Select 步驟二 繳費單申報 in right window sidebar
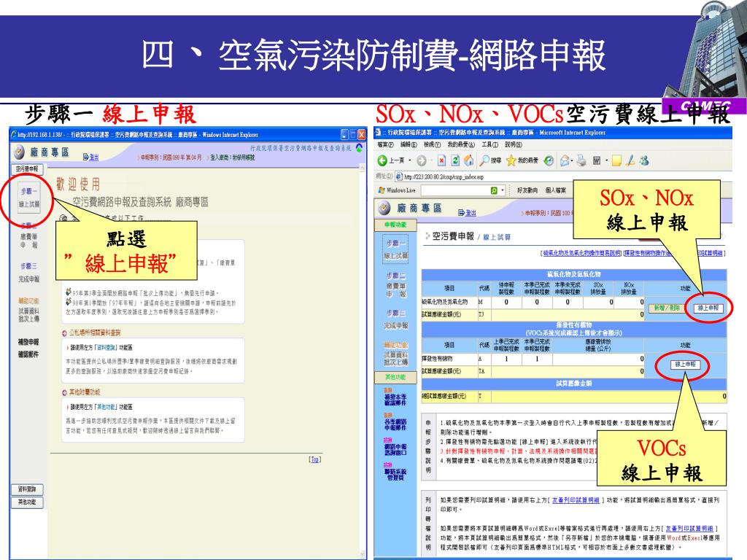Viewport: 747px width, 560px height. 396,285
